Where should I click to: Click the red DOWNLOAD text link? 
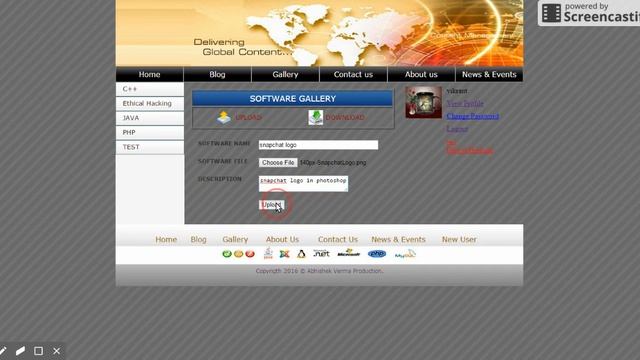345,118
